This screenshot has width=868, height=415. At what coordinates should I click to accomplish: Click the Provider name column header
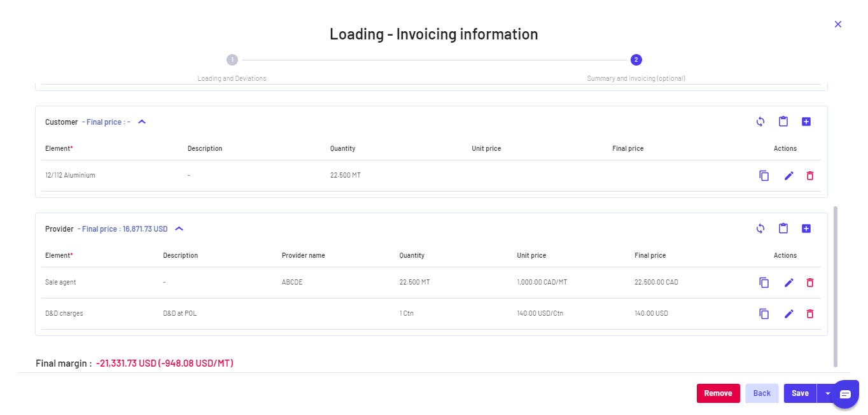coord(304,255)
